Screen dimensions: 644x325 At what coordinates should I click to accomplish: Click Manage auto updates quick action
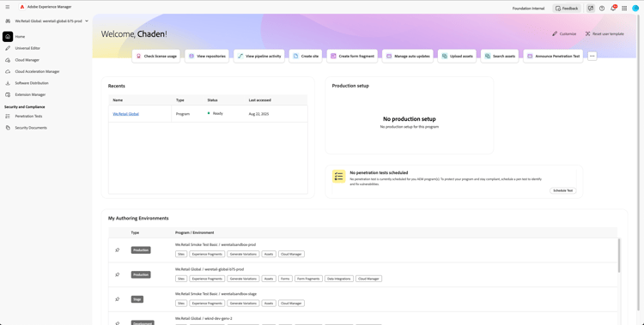click(408, 57)
